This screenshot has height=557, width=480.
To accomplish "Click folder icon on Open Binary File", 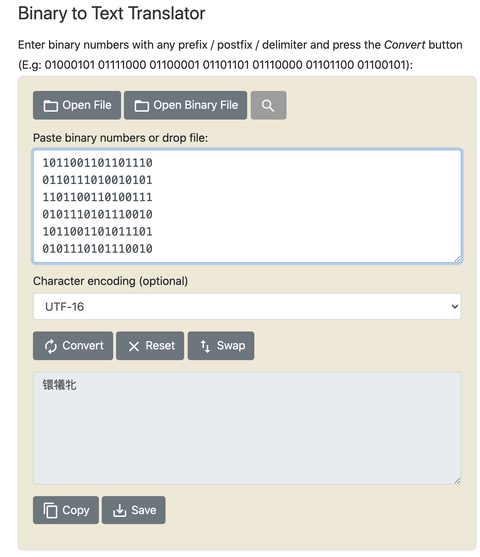I will coord(141,106).
